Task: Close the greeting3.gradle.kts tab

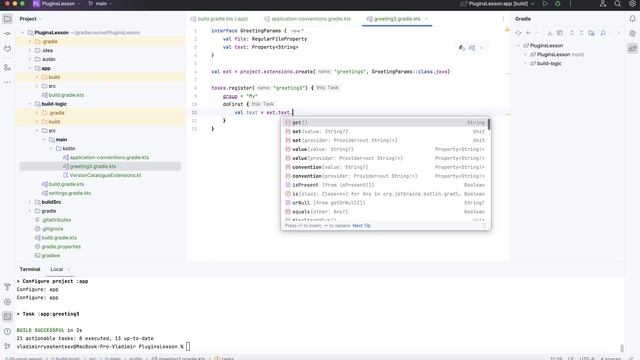Action: click(427, 19)
